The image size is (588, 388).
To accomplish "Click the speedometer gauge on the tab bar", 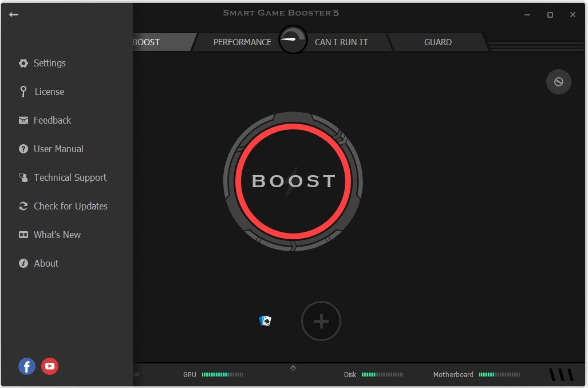I will coord(293,40).
